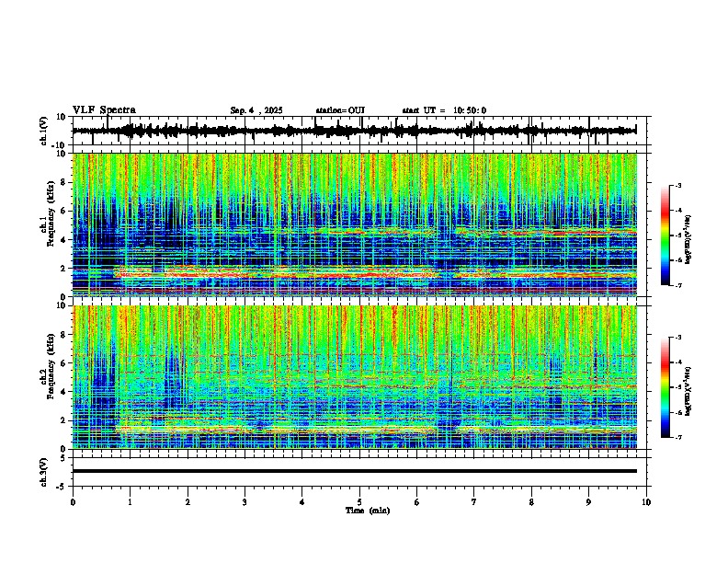Click the 'start UT = 10:50:0' text
728x563 pixels.
pyautogui.click(x=444, y=110)
